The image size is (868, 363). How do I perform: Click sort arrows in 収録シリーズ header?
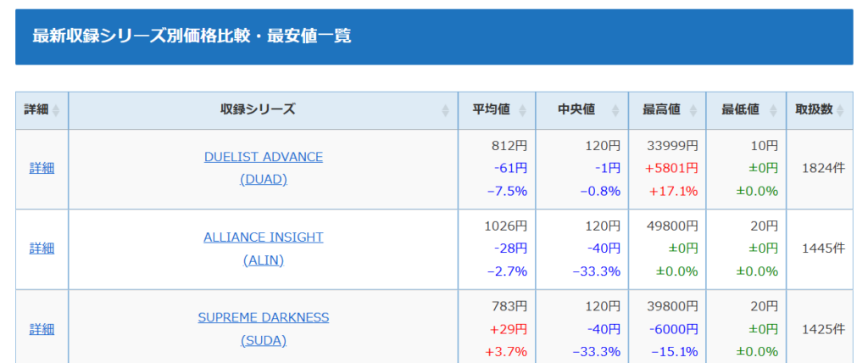tap(446, 111)
